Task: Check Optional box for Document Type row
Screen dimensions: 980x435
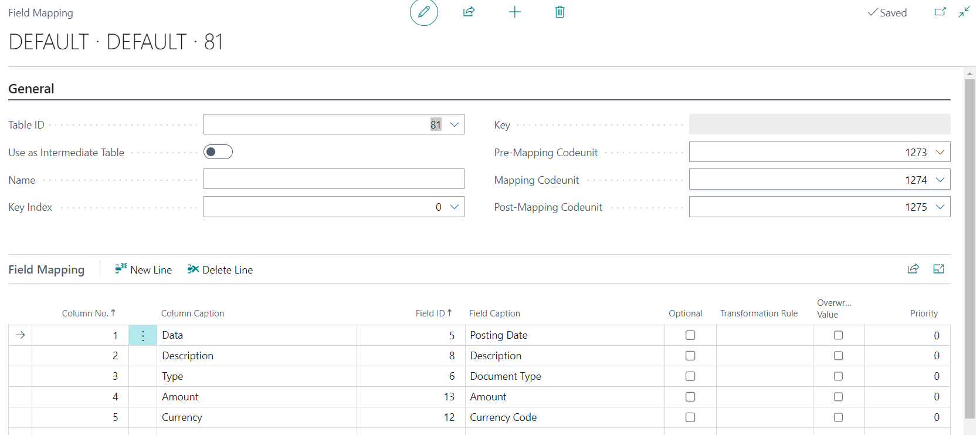Action: point(690,376)
